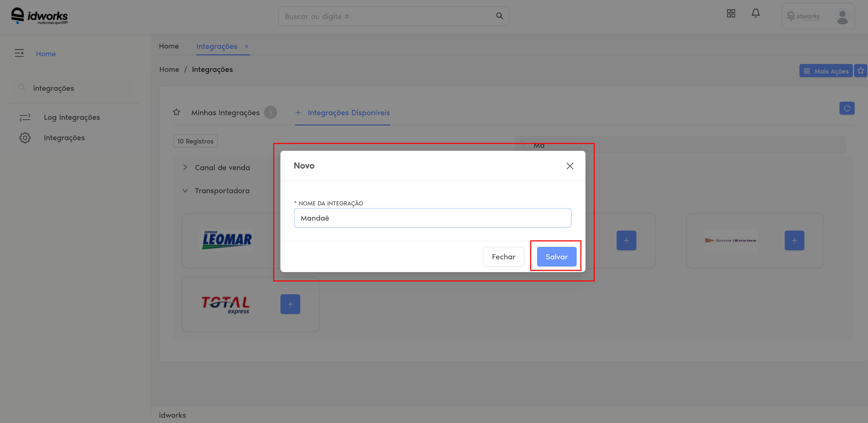This screenshot has height=423, width=868.
Task: Open the Mais Ações dropdown button
Action: (826, 71)
